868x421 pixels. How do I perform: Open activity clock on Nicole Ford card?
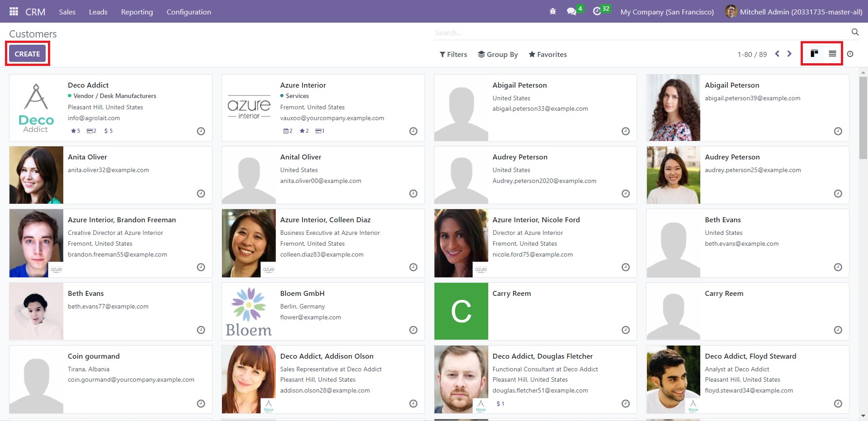pos(626,267)
